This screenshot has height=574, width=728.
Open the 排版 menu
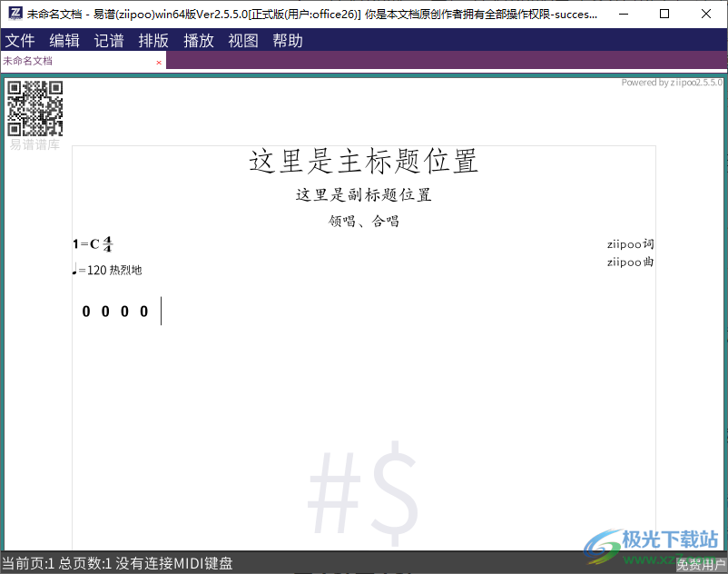point(153,40)
